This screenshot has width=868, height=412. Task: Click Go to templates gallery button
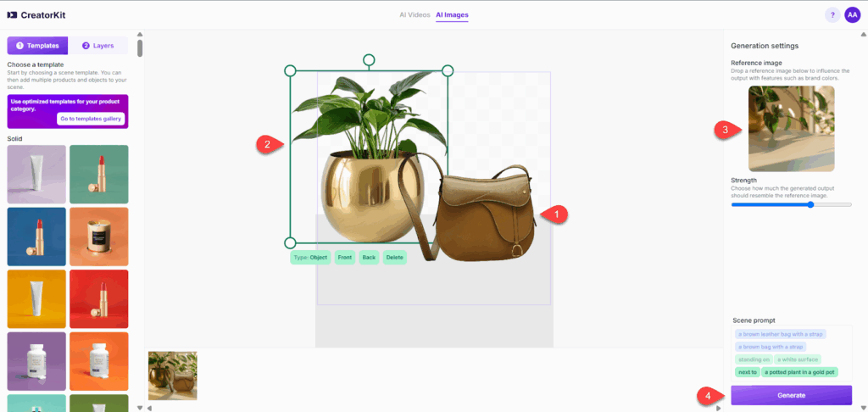[91, 119]
